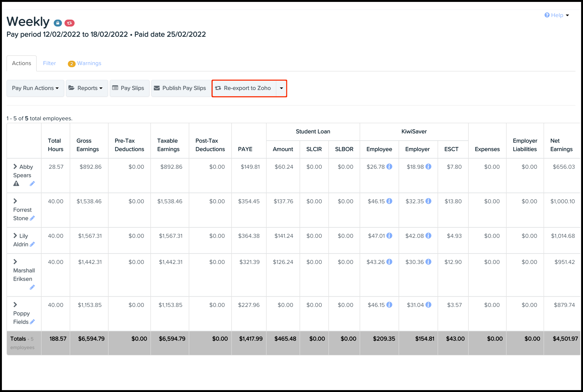Click pencil icon next to Forrest Stone
Image resolution: width=583 pixels, height=392 pixels.
tap(32, 218)
